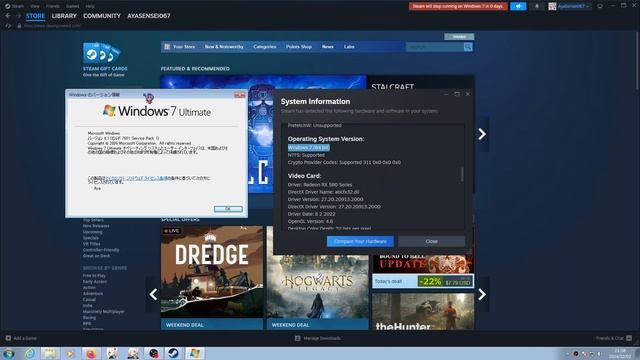This screenshot has width=640, height=360.
Task: Click the red Windows 7 warning banner
Action: pos(458,6)
